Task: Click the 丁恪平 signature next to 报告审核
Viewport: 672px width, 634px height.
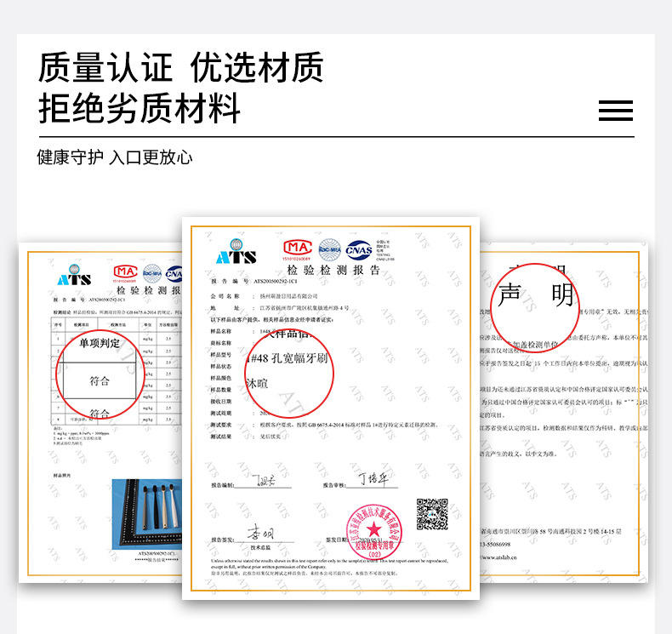Action: tap(373, 478)
